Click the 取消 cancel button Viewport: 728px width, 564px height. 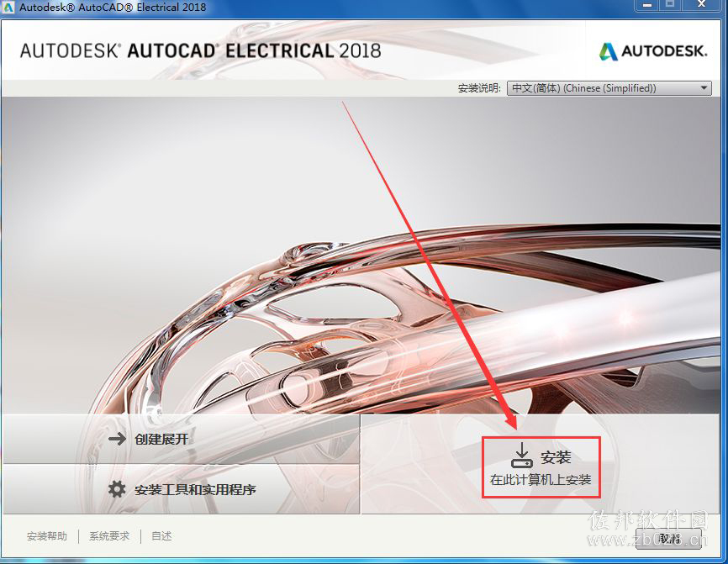(668, 539)
